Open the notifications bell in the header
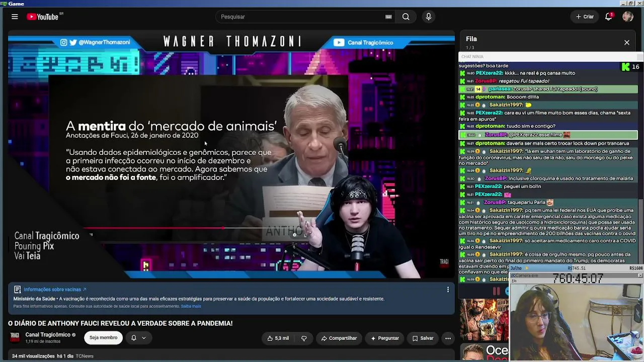 (609, 17)
